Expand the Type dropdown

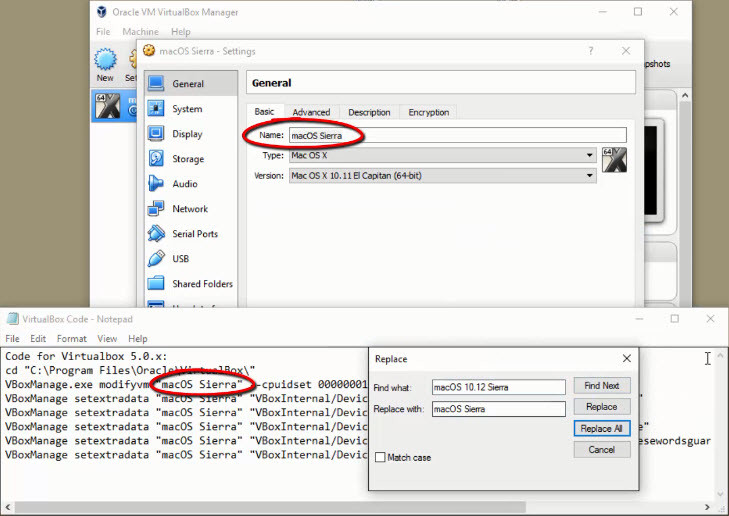pos(590,155)
